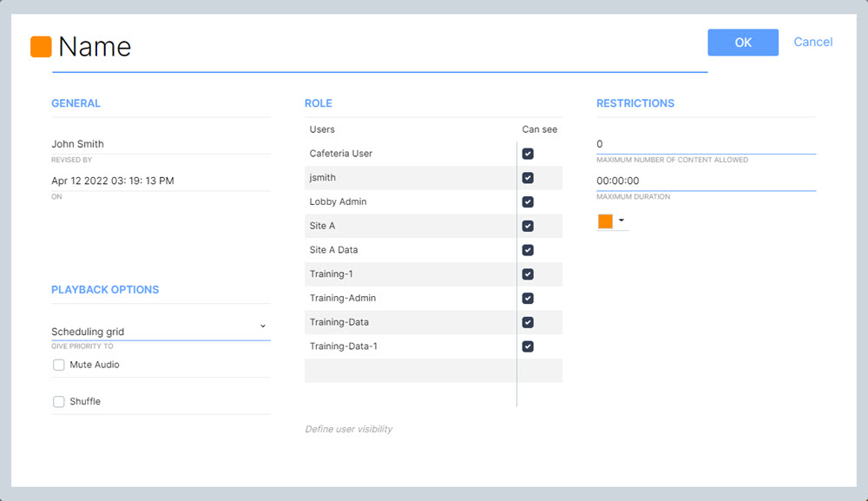Toggle Can see for Site A Data

tap(528, 250)
